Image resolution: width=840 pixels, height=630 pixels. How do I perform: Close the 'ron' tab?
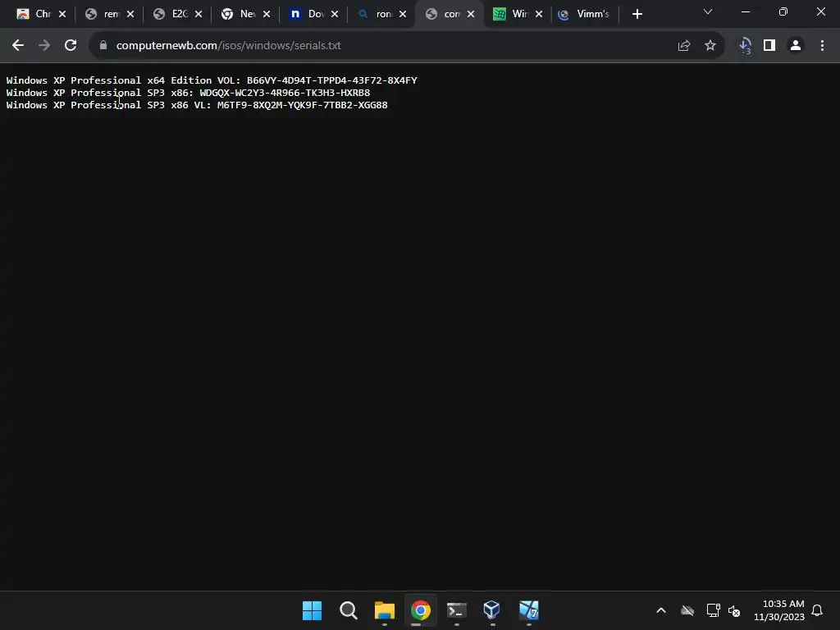[403, 14]
